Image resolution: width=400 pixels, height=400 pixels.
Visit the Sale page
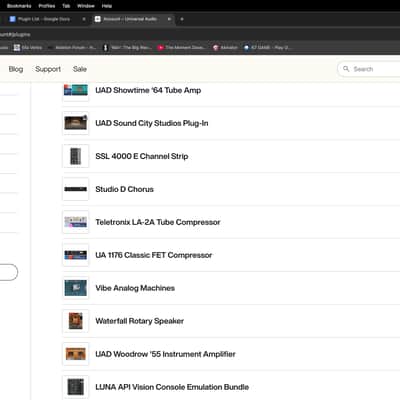80,69
